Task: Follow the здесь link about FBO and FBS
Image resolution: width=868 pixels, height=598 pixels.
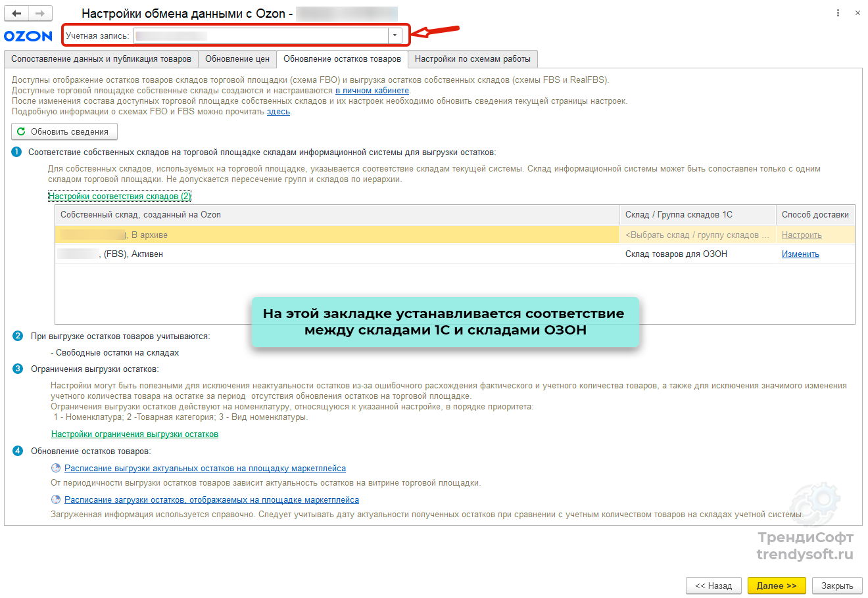Action: tap(278, 112)
